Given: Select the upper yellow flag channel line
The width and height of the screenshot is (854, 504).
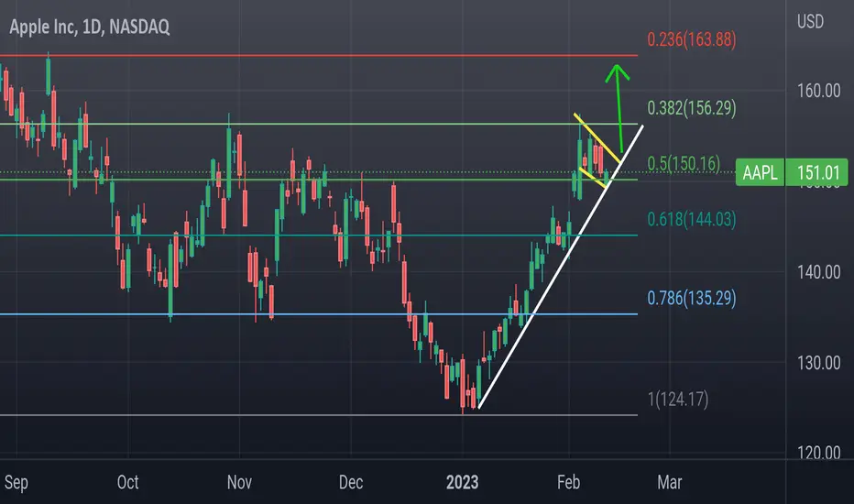Looking at the screenshot, I should pos(597,138).
